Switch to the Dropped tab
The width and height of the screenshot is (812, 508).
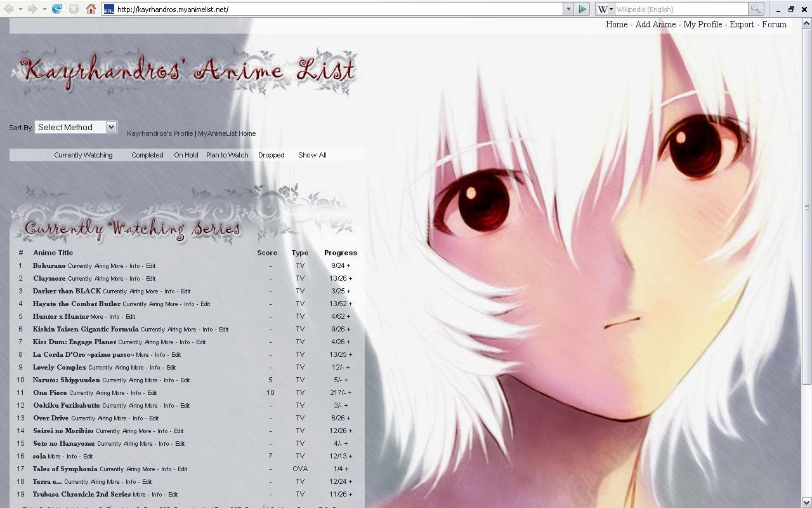coord(271,155)
